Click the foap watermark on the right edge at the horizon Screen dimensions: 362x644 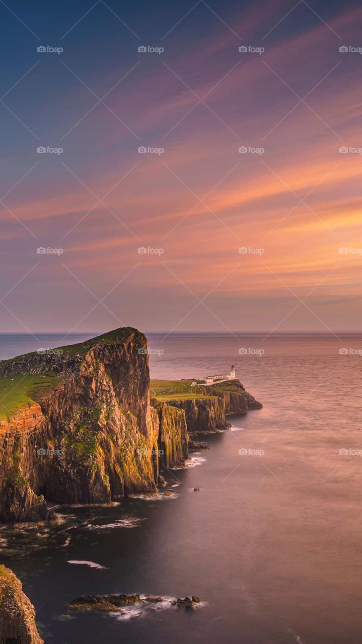350,351
